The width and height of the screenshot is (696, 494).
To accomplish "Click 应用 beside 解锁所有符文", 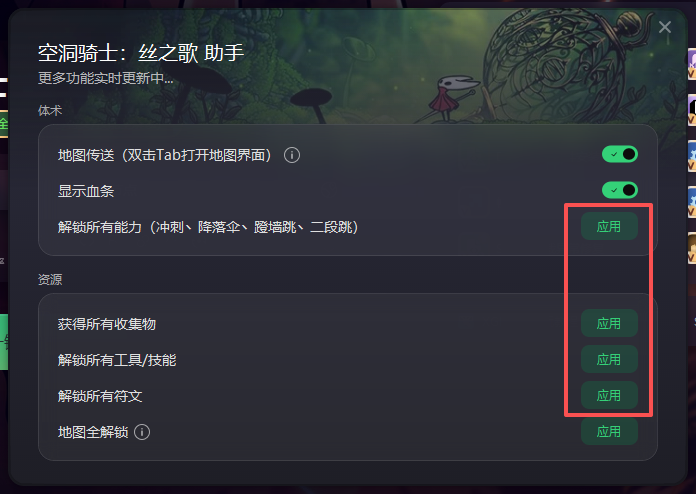I will click(609, 395).
